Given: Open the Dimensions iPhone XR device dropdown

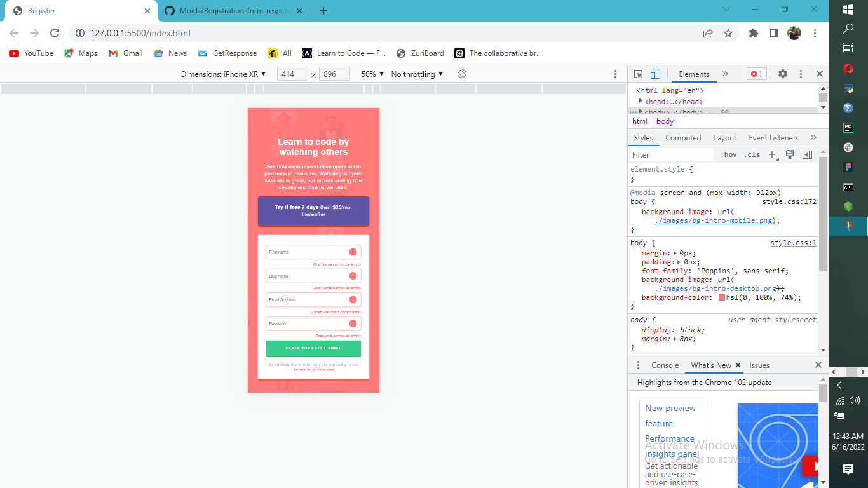Looking at the screenshot, I should (x=224, y=74).
